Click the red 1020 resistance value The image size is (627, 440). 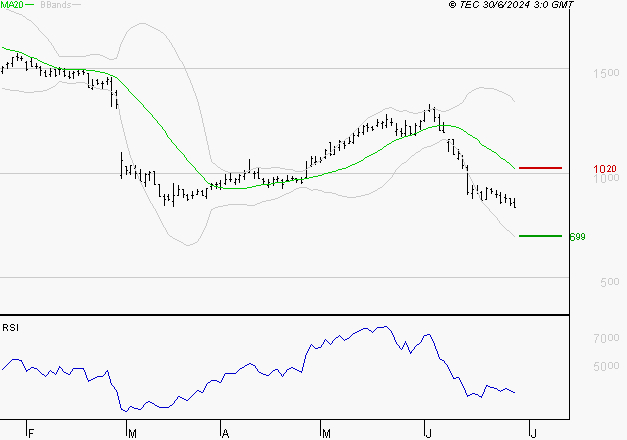pos(605,169)
